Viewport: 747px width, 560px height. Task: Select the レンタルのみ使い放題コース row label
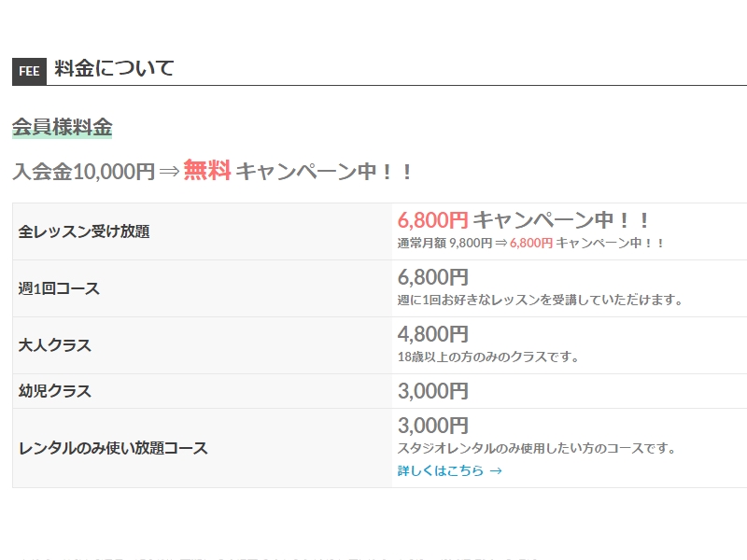(x=113, y=448)
